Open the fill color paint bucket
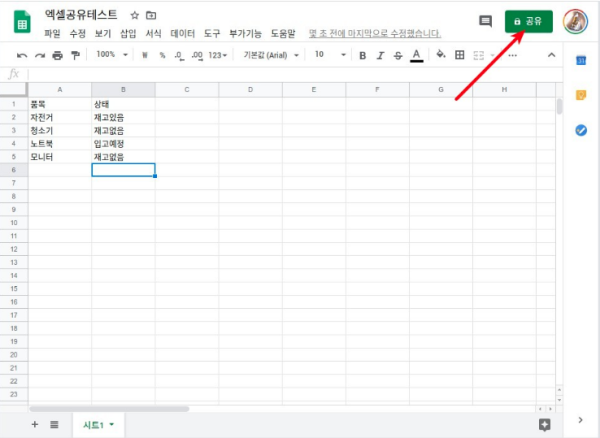Viewport: 600px width, 438px height. (x=441, y=55)
